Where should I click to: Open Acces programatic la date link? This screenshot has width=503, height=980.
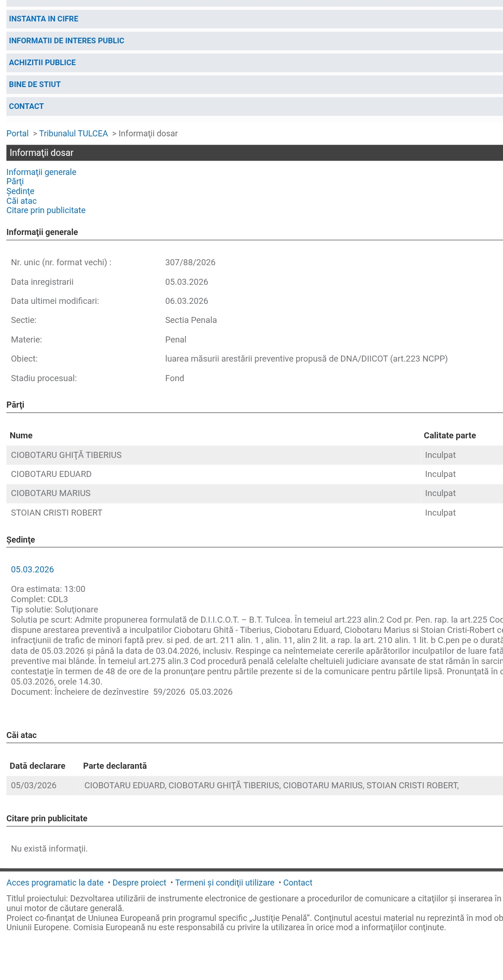click(55, 883)
